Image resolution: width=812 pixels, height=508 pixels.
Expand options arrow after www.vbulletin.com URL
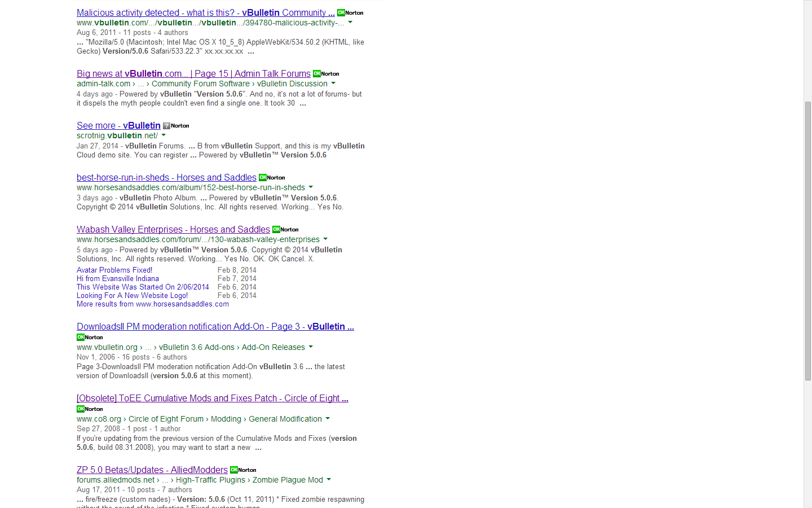pyautogui.click(x=350, y=23)
